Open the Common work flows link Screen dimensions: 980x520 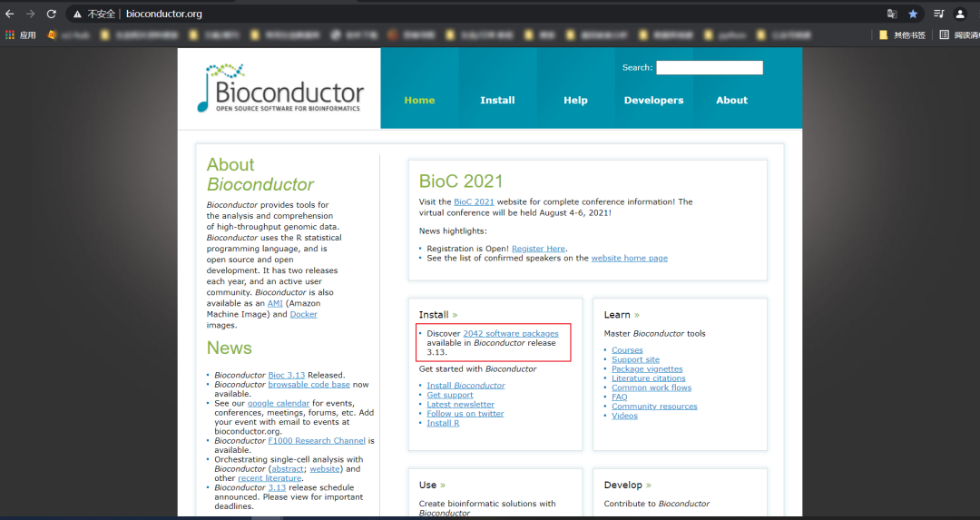click(652, 388)
